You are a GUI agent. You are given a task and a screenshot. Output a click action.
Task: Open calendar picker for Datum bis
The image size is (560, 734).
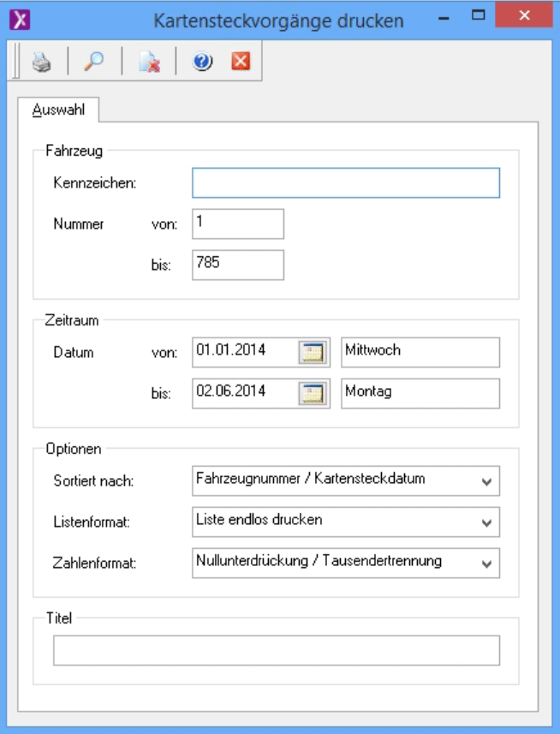(x=314, y=393)
